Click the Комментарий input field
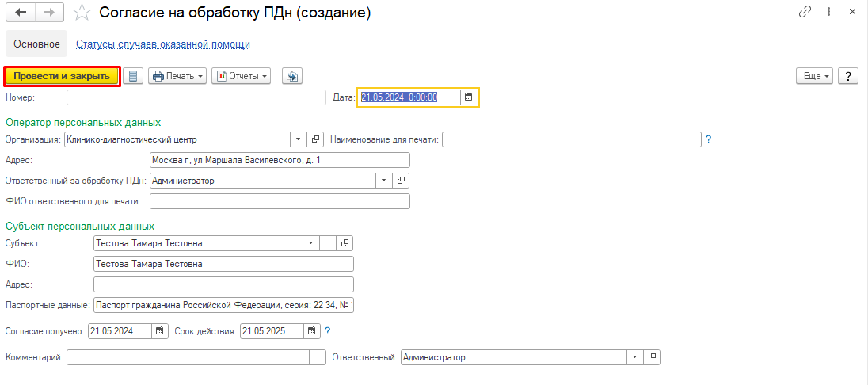This screenshot has width=868, height=385. coord(187,357)
